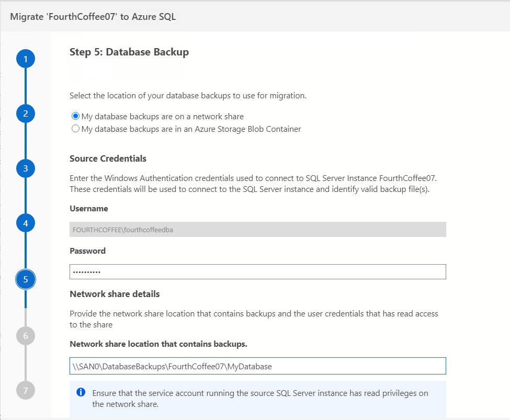Image resolution: width=510 pixels, height=420 pixels.
Task: Click the blue info icon
Action: pos(81,392)
